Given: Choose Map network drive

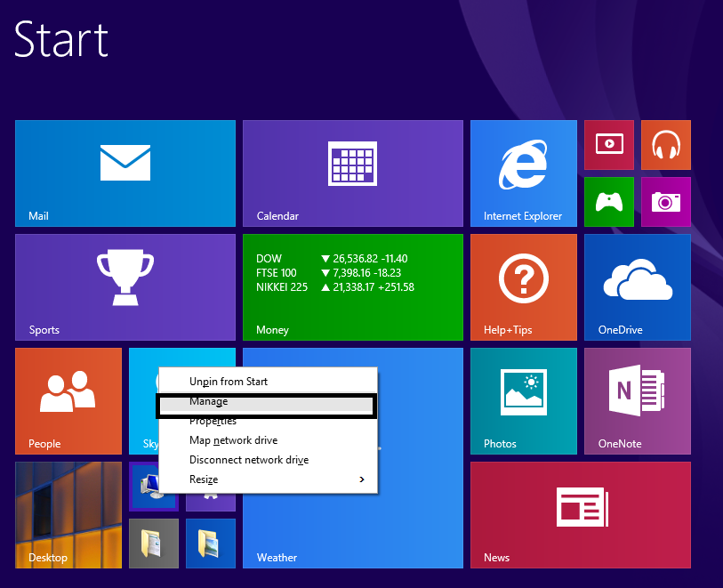Looking at the screenshot, I should (268, 440).
